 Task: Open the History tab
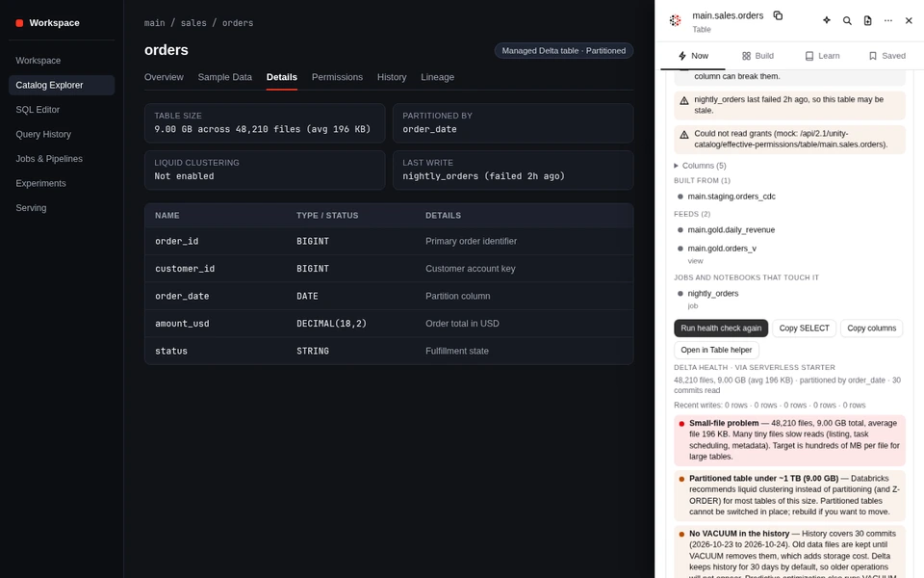click(392, 77)
